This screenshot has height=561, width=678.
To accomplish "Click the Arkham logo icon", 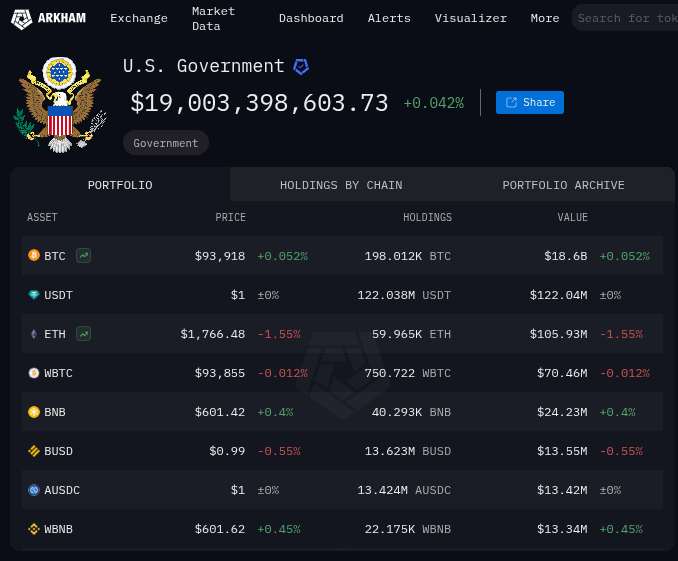I will 21,19.
